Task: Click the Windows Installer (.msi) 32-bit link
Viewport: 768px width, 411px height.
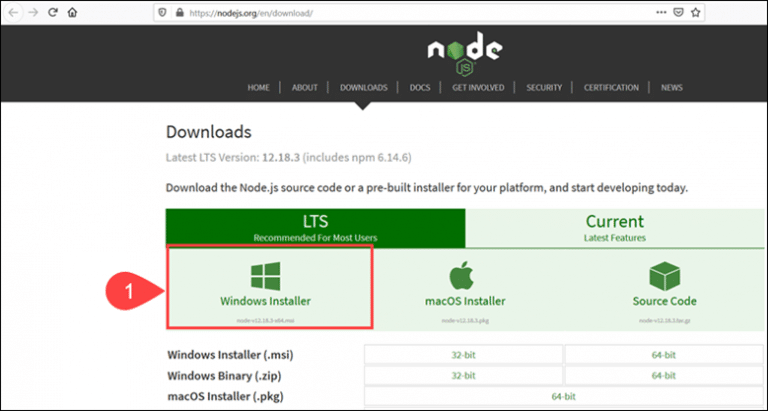Action: [x=463, y=355]
